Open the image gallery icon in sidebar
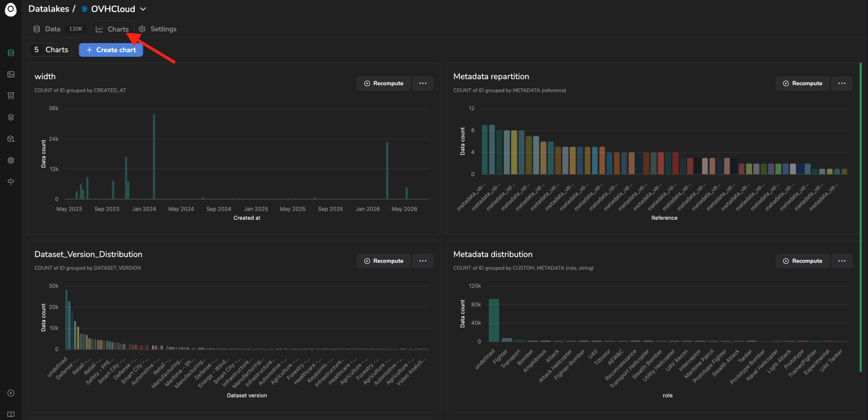 [x=10, y=74]
